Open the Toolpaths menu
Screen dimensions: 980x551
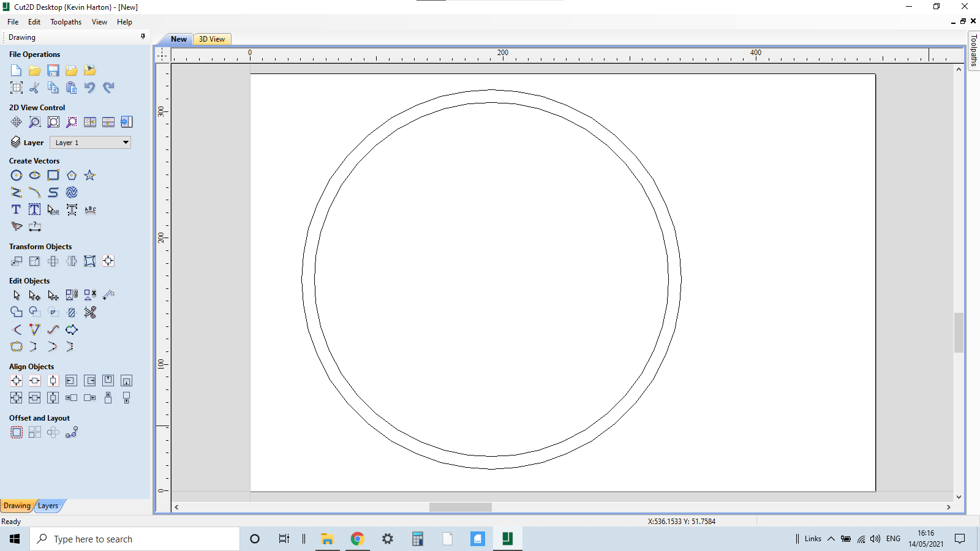pos(66,21)
